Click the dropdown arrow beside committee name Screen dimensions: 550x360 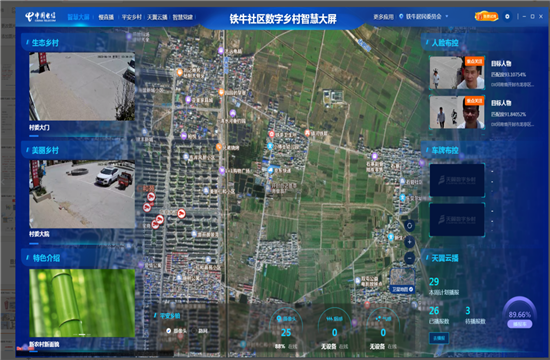tap(447, 16)
